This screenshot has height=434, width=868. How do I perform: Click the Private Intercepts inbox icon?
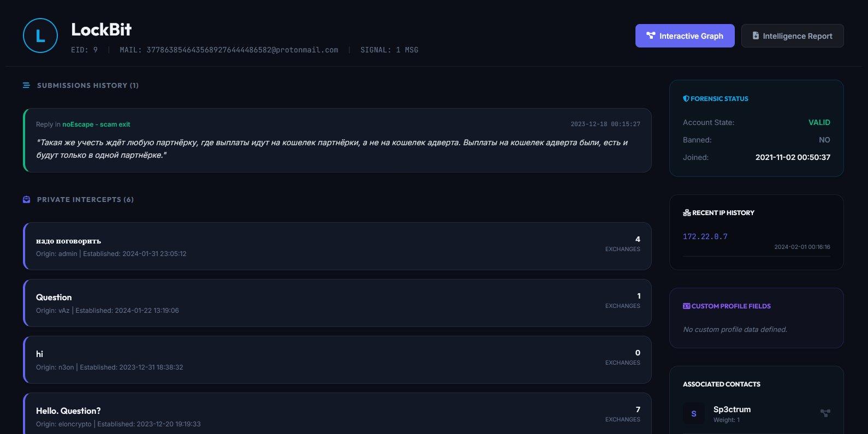(x=26, y=199)
